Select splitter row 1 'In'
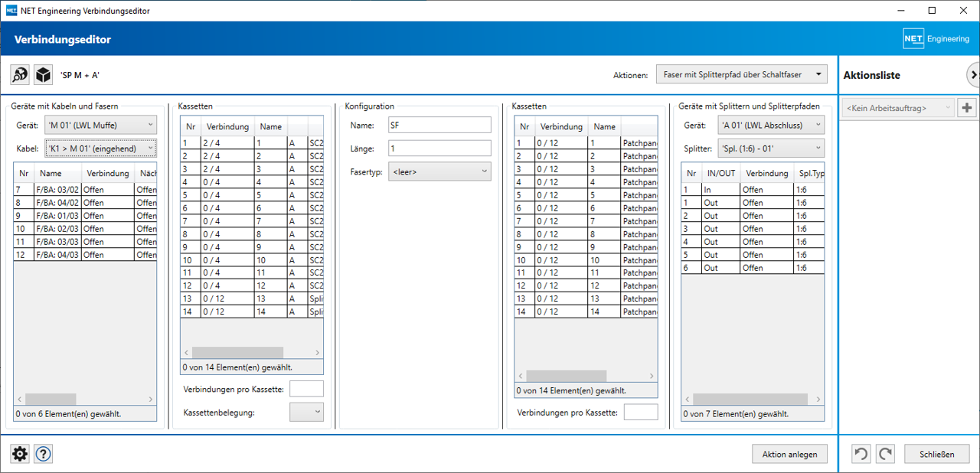The image size is (980, 473). click(x=753, y=190)
